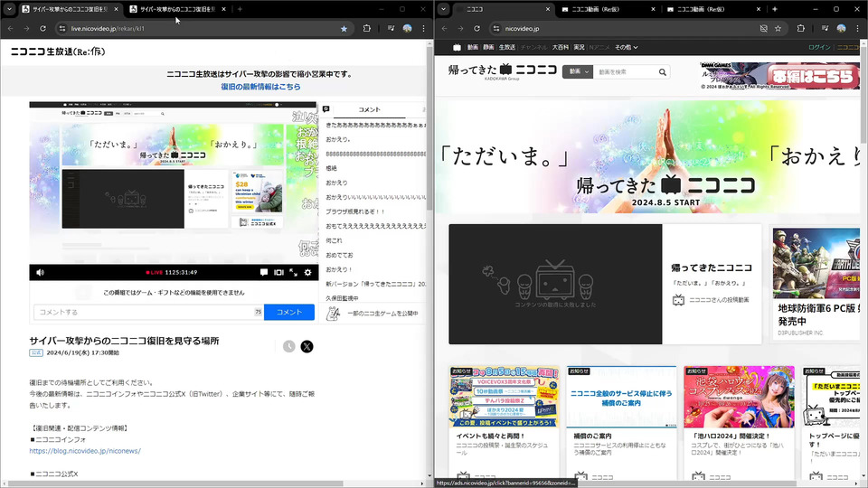Viewport: 868px width, 488px height.
Task: View site info for live.nicovideo.jp
Action: (x=62, y=28)
